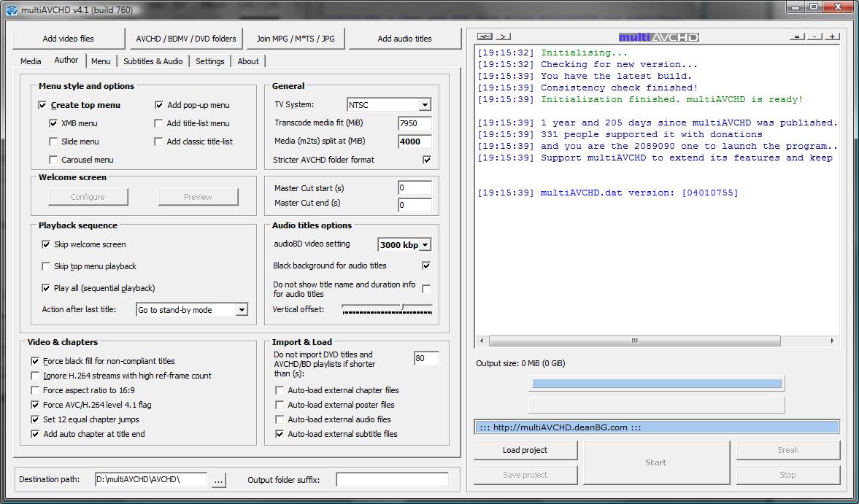
Task: Enable Auto-load external chapter files
Action: pyautogui.click(x=280, y=391)
